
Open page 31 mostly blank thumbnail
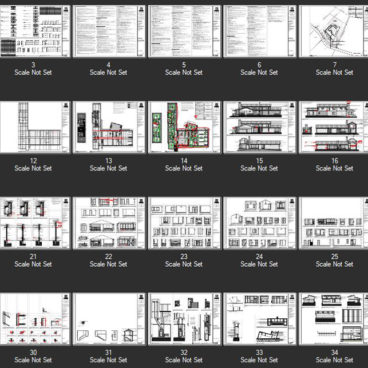coord(109,319)
